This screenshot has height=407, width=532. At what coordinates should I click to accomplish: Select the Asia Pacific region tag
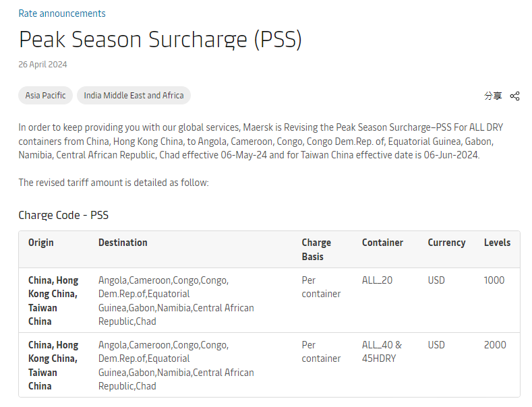tap(45, 95)
